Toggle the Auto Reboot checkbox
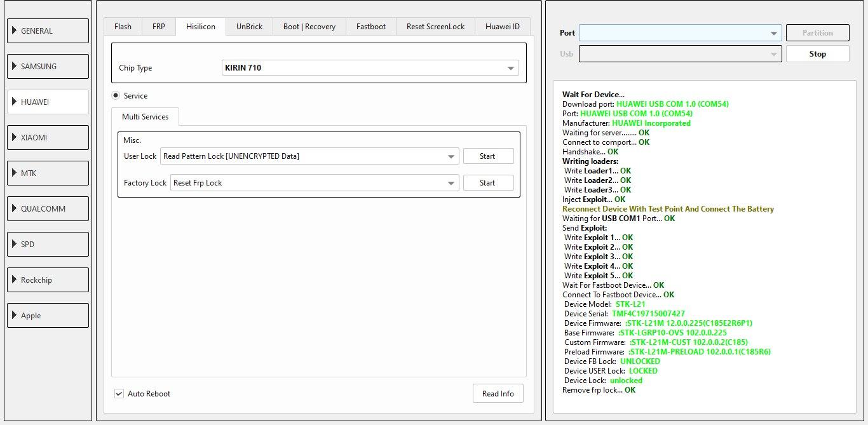Screen dimensions: 868x425 coord(119,394)
